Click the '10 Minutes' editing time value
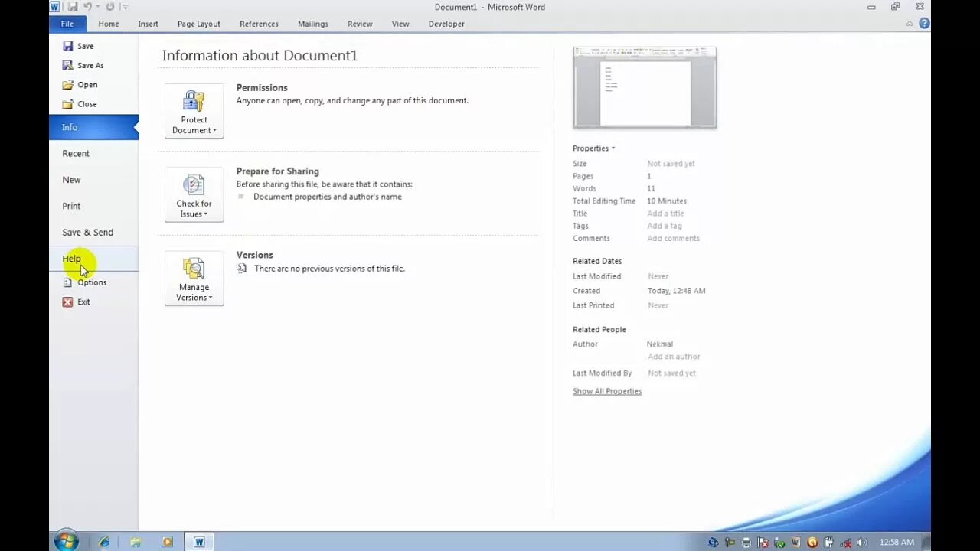The image size is (980, 551). (667, 201)
